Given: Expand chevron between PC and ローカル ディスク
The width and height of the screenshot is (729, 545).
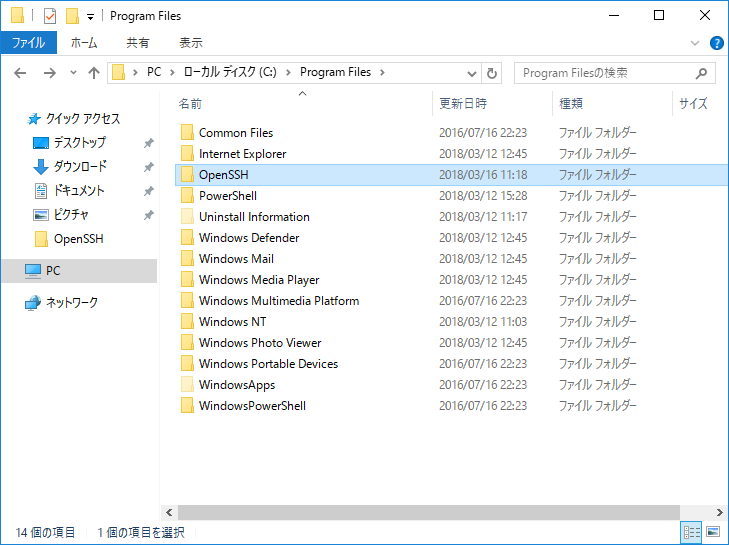Looking at the screenshot, I should coord(172,73).
